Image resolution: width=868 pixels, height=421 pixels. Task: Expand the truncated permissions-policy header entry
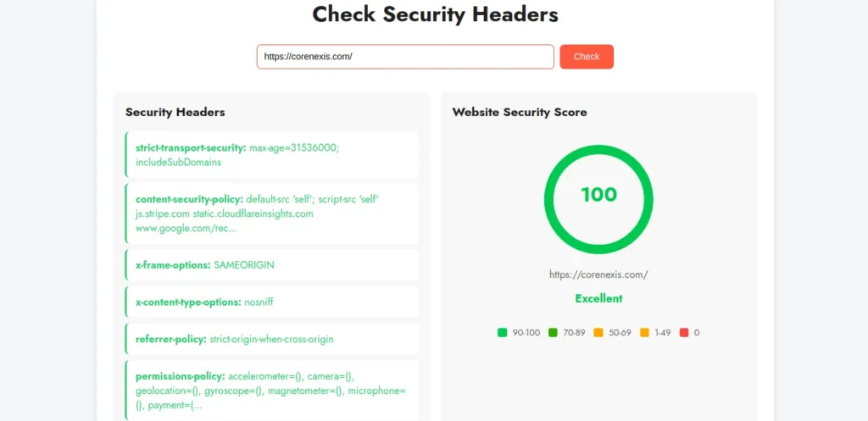click(272, 391)
